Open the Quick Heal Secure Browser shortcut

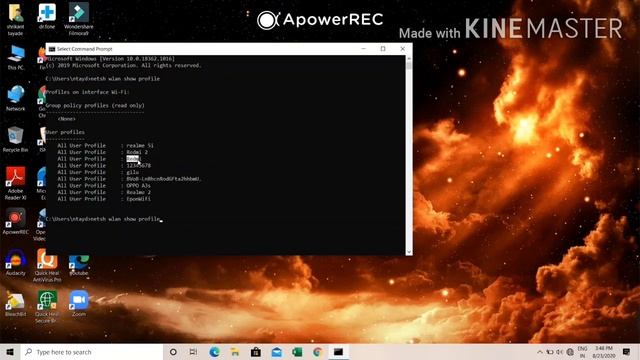47,307
